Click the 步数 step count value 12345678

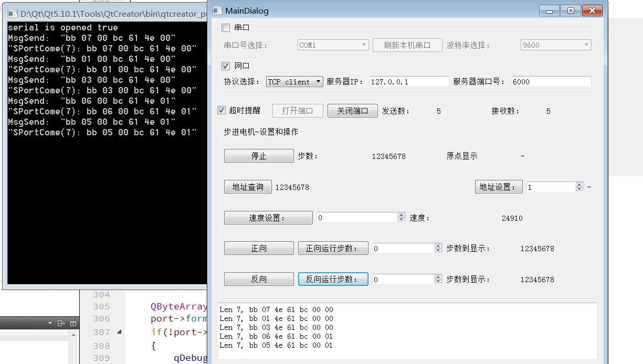[388, 156]
